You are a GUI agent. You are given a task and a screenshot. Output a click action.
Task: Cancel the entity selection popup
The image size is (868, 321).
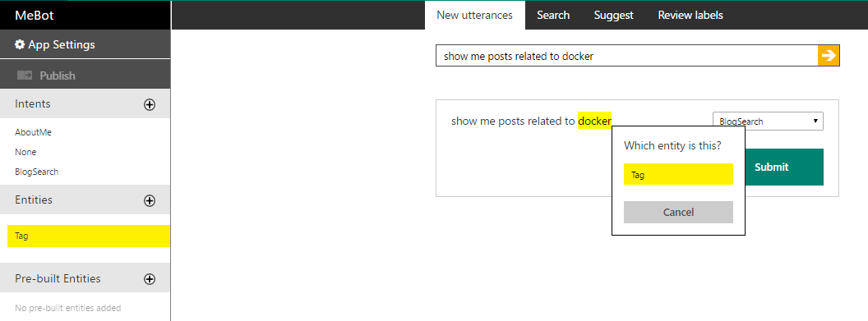(678, 212)
